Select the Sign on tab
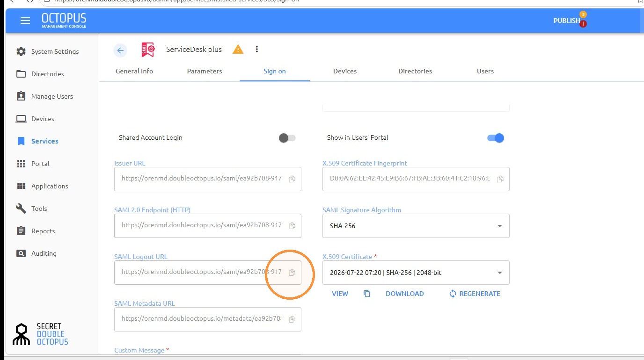This screenshot has width=644, height=360. coord(275,71)
